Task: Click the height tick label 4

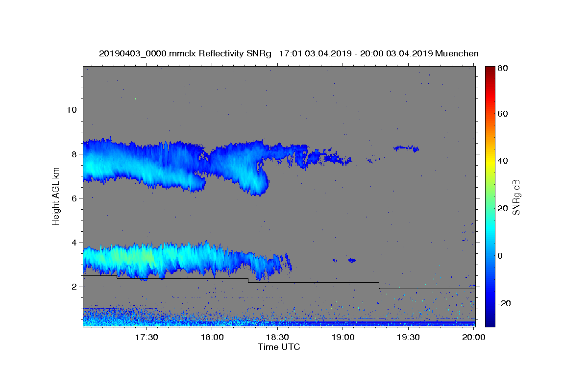Action: pyautogui.click(x=74, y=243)
